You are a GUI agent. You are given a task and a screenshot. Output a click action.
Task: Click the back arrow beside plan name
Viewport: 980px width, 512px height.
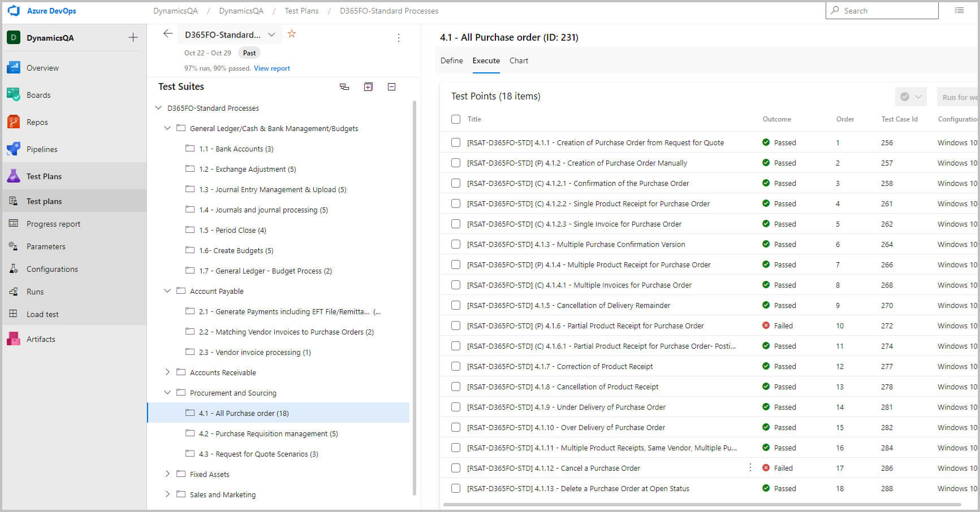coord(167,34)
